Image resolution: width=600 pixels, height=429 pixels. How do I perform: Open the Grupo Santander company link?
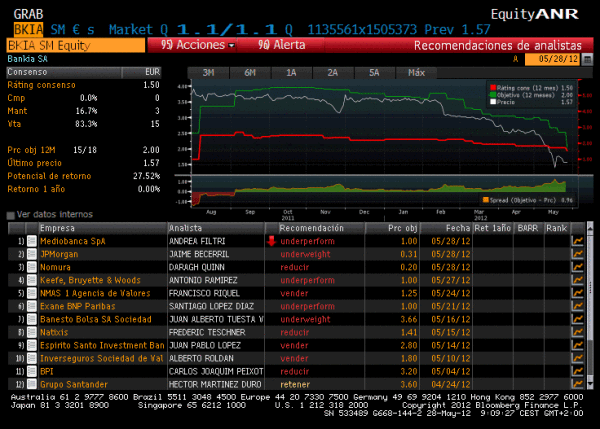pyautogui.click(x=74, y=384)
